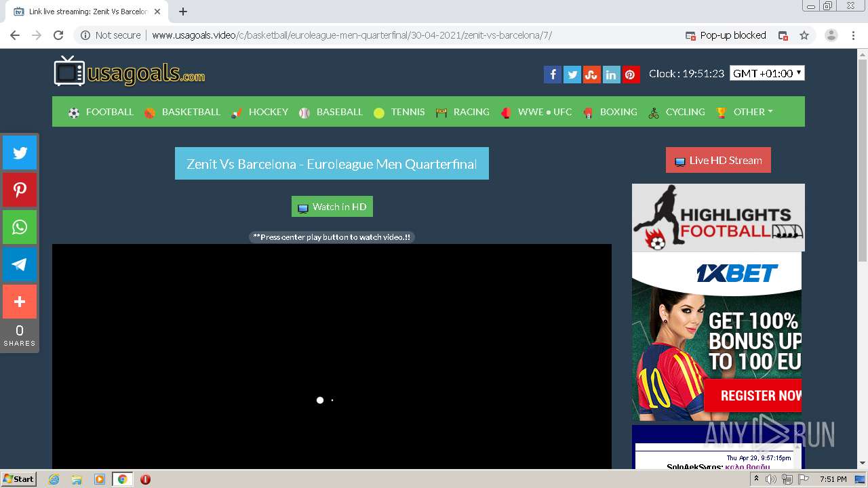Share via the Pinterest sidebar button
The width and height of the screenshot is (868, 488).
tap(20, 190)
